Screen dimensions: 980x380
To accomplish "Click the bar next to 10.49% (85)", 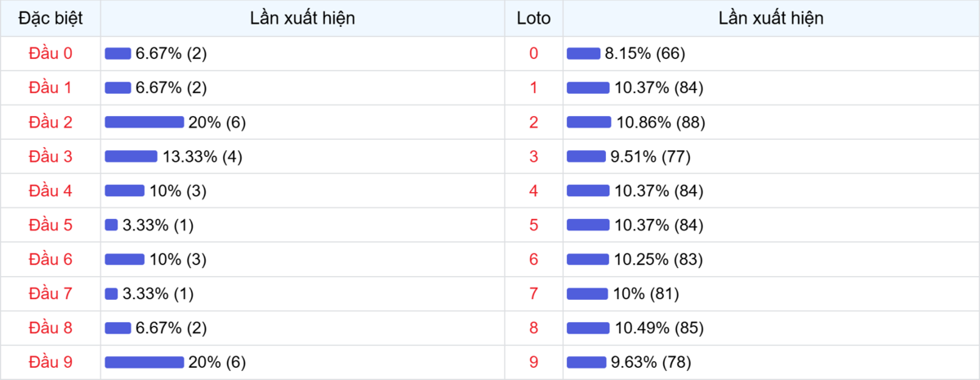I will pos(588,328).
